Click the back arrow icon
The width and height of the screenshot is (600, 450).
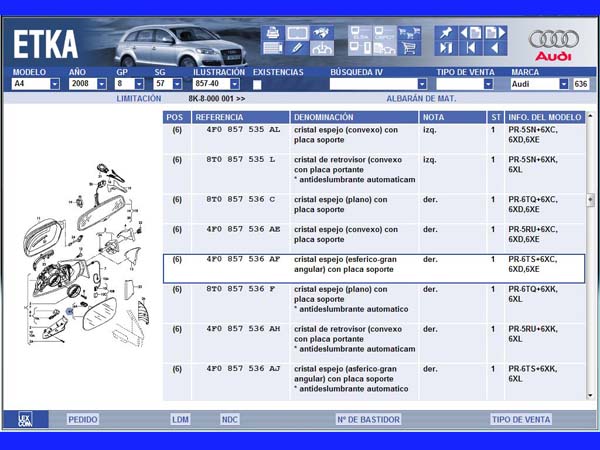pos(496,48)
